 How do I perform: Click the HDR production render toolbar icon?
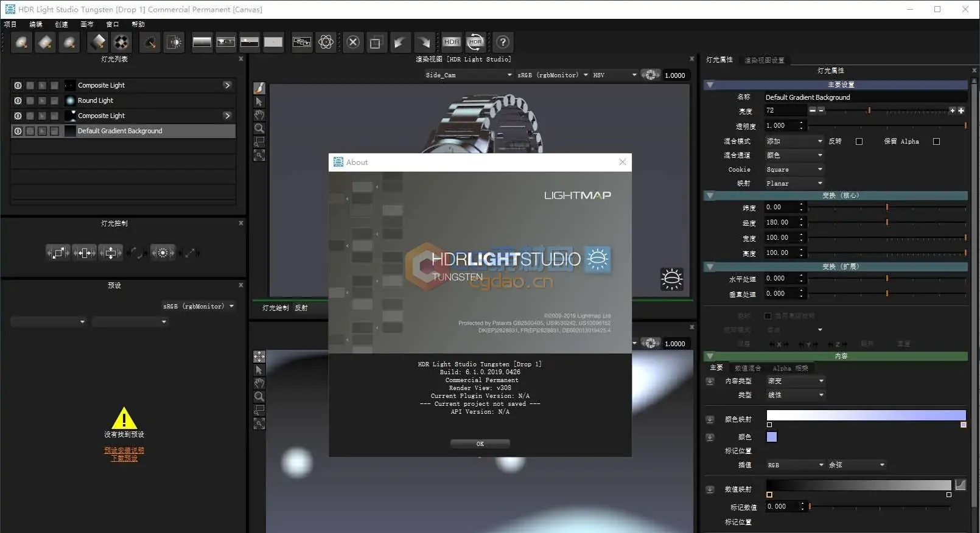pos(452,42)
